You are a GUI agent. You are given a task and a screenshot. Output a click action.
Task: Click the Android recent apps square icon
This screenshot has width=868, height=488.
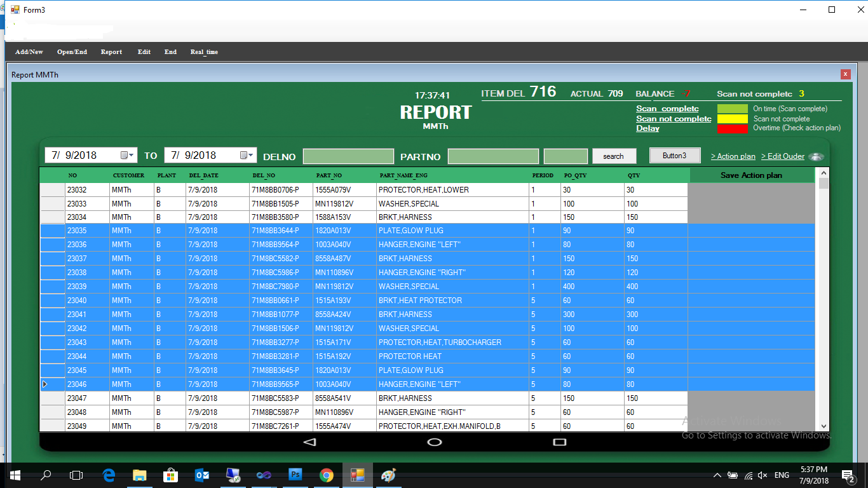560,442
